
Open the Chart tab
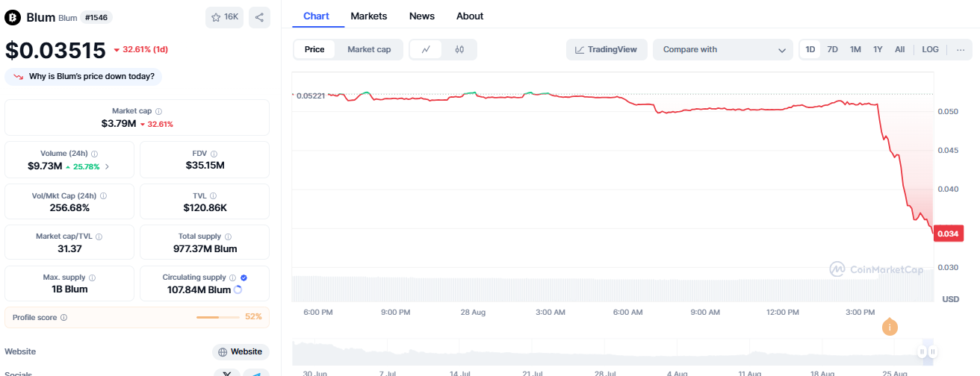tap(316, 16)
